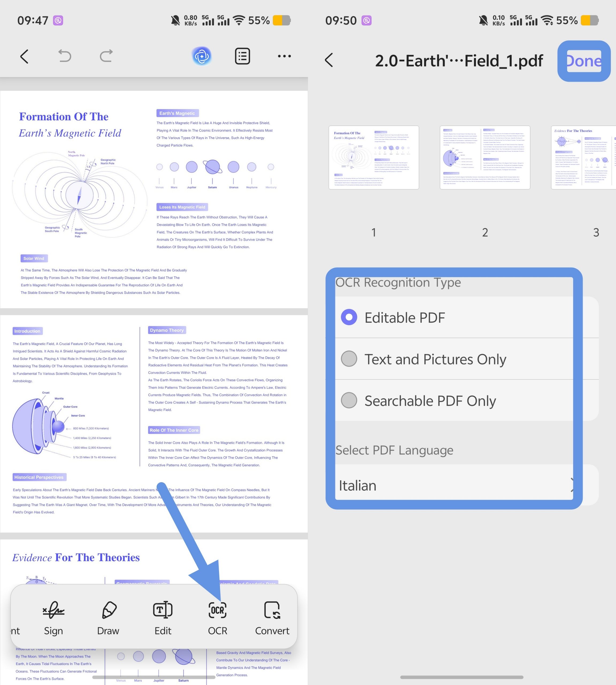Viewport: 616px width, 685px height.
Task: Select the Sign tool
Action: [x=53, y=618]
